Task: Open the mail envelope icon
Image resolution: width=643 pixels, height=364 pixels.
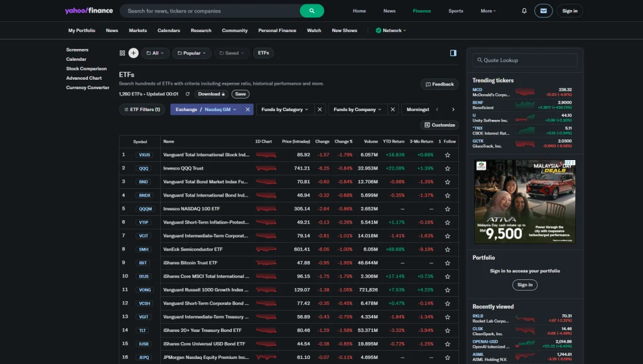Action: click(x=543, y=11)
